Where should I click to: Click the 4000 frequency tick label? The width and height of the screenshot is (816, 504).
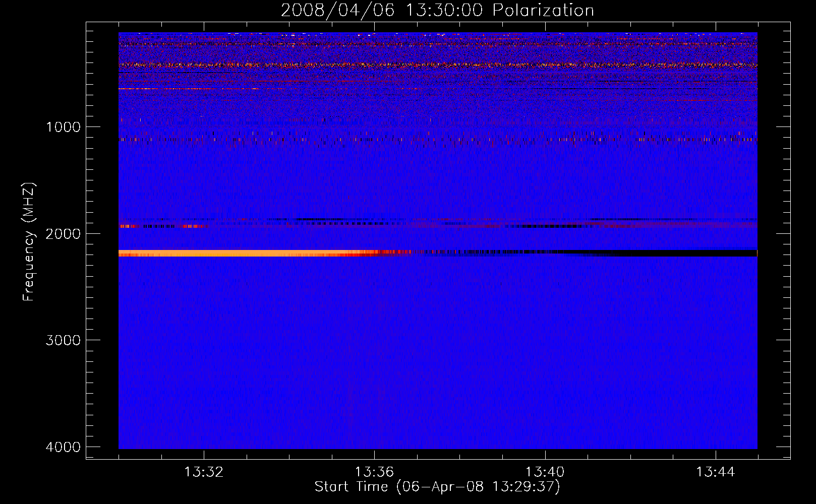click(63, 447)
